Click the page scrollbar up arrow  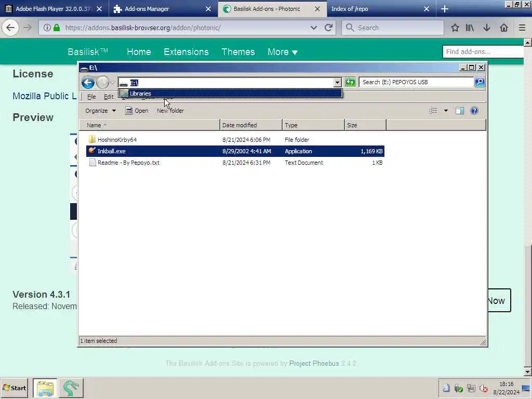[x=527, y=43]
